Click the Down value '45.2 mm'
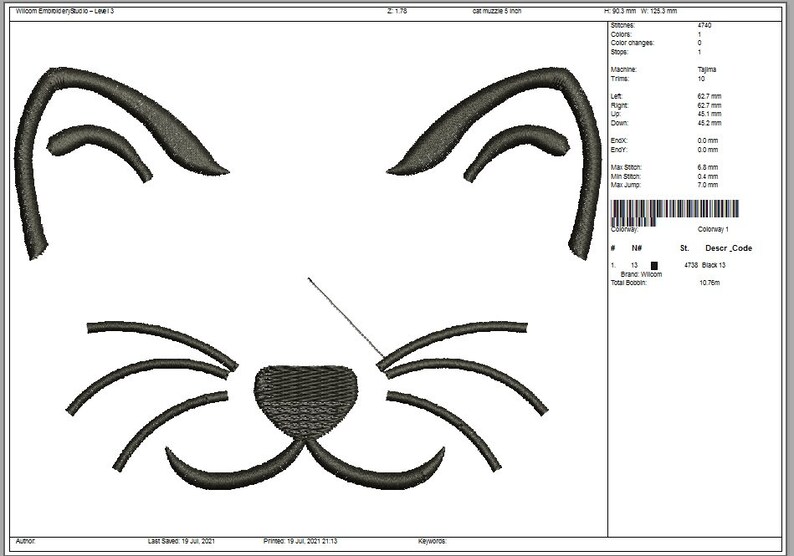794x556 pixels. 709,123
